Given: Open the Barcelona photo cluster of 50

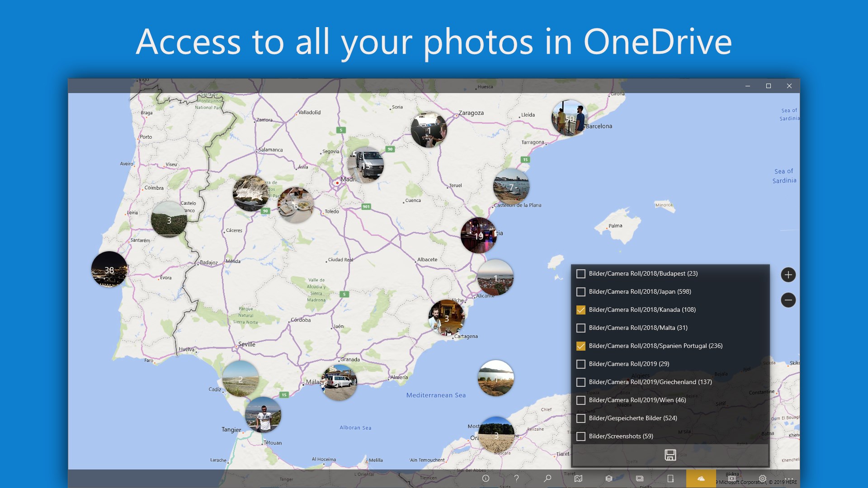Looking at the screenshot, I should click(x=569, y=118).
